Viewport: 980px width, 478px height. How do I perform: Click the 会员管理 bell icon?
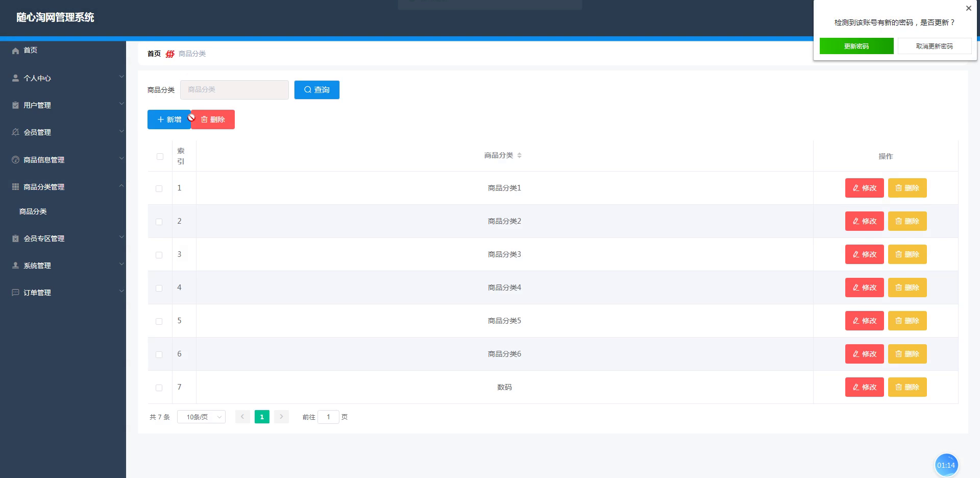15,132
